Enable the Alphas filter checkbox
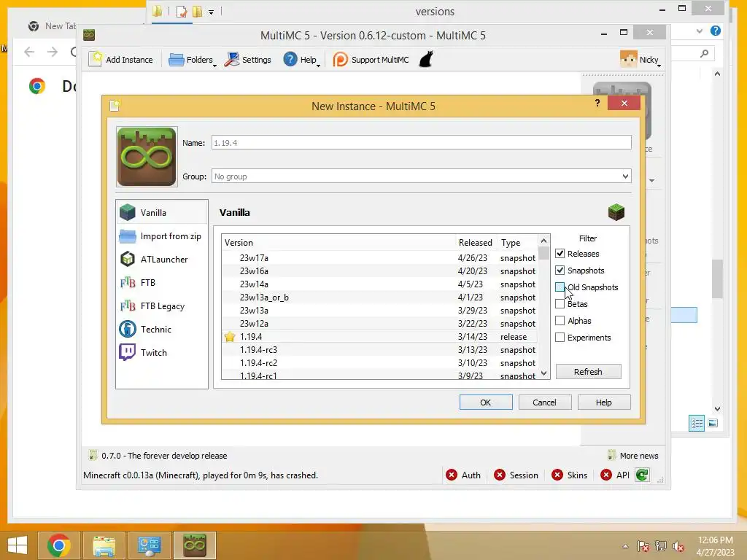 point(560,321)
